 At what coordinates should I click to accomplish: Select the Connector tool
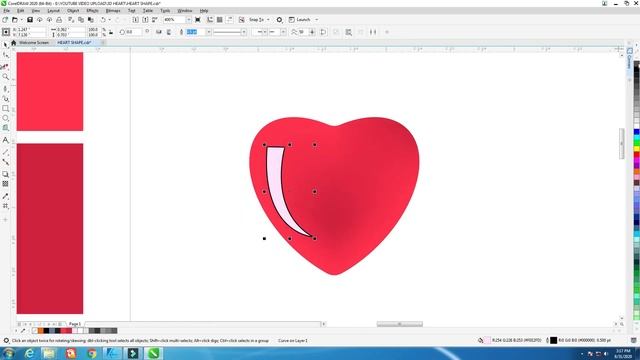pyautogui.click(x=5, y=162)
